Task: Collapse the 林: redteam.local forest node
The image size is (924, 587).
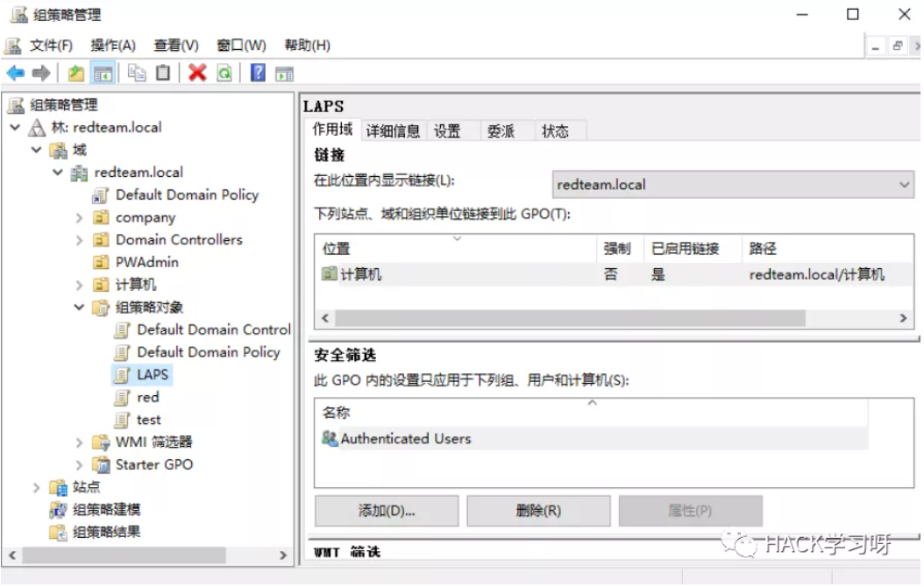Action: [15, 128]
